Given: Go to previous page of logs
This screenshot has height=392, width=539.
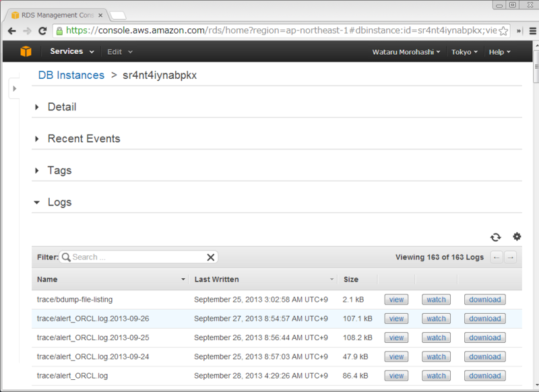Looking at the screenshot, I should (x=497, y=257).
